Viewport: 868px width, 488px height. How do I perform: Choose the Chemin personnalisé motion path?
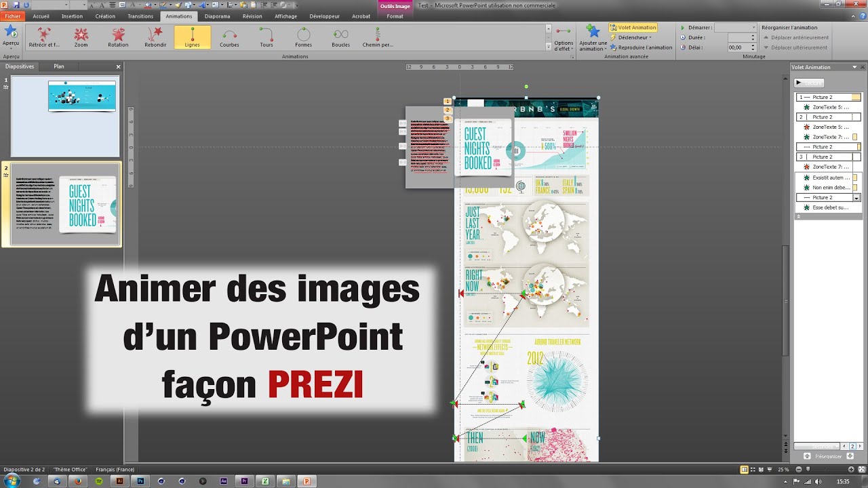point(378,37)
